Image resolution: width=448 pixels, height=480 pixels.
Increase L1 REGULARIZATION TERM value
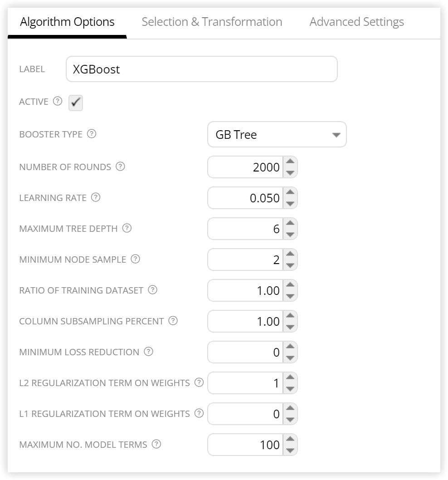point(290,408)
